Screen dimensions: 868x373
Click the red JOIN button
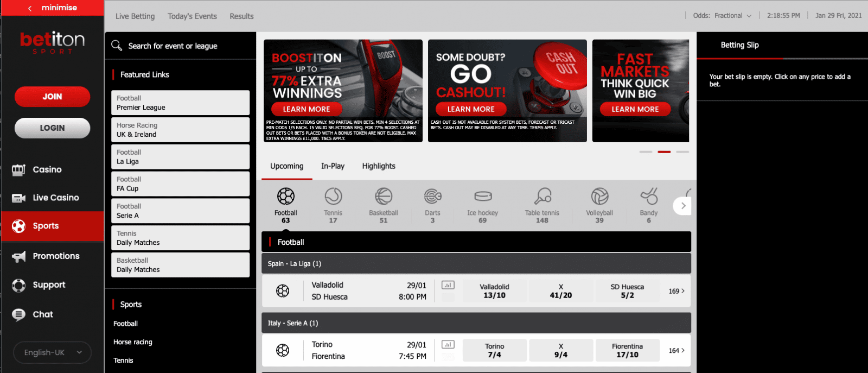coord(52,97)
